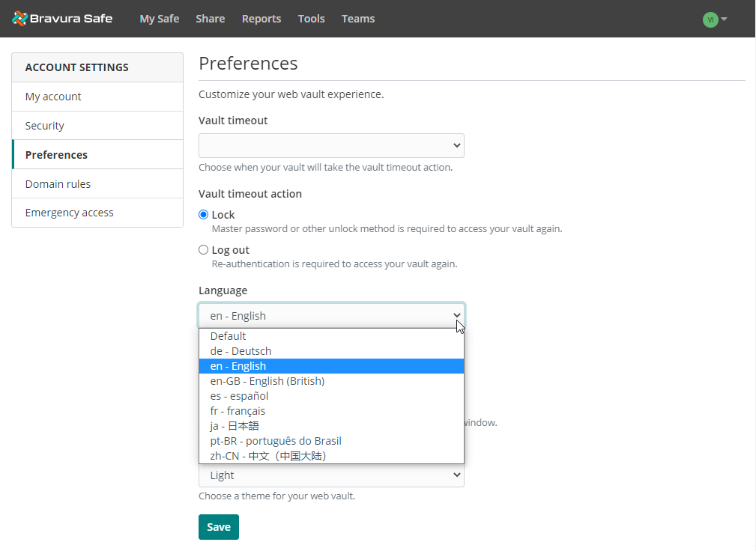Choose de - Deutsch language option
The image size is (756, 551).
pos(241,351)
